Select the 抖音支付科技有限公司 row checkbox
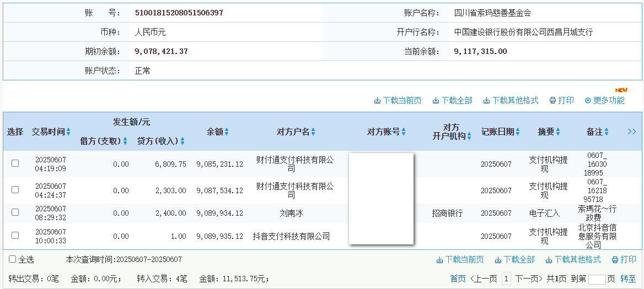The height and width of the screenshot is (289, 644). pyautogui.click(x=15, y=235)
